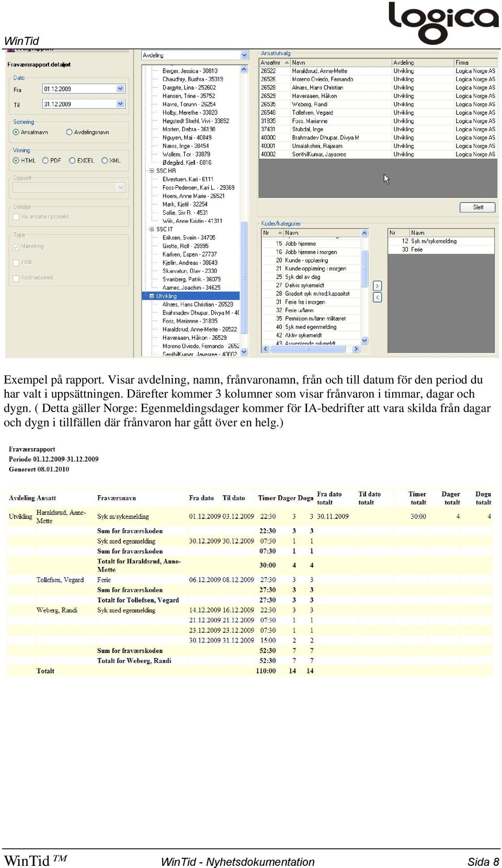Sort the employee table by Avdeling column
This screenshot has height=868, width=502.
click(x=423, y=62)
